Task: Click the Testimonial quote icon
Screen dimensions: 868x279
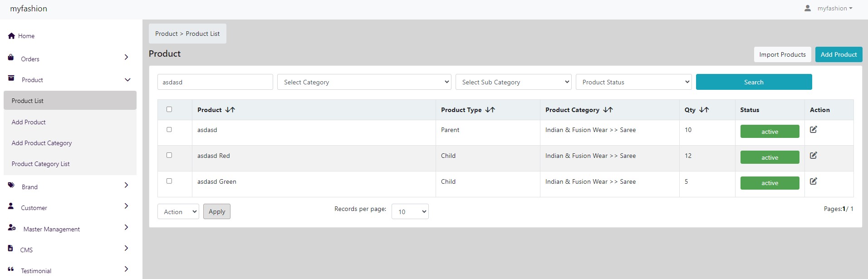Action: (x=11, y=269)
